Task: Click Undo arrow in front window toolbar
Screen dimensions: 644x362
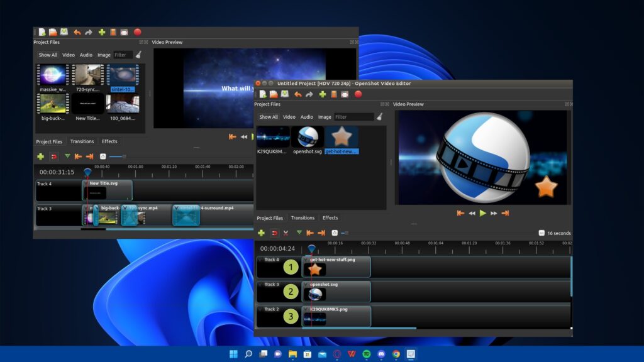Action: pyautogui.click(x=297, y=94)
